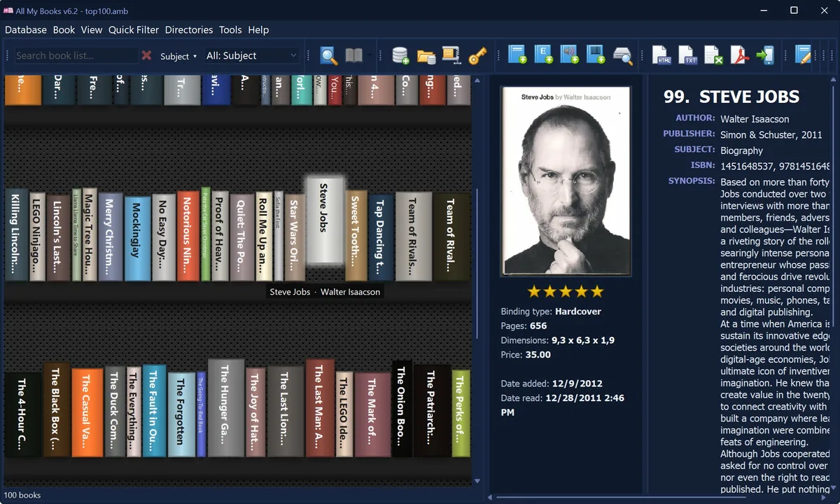Click the scanner with magnifier icon
Screen dimensions: 840x504
point(622,55)
